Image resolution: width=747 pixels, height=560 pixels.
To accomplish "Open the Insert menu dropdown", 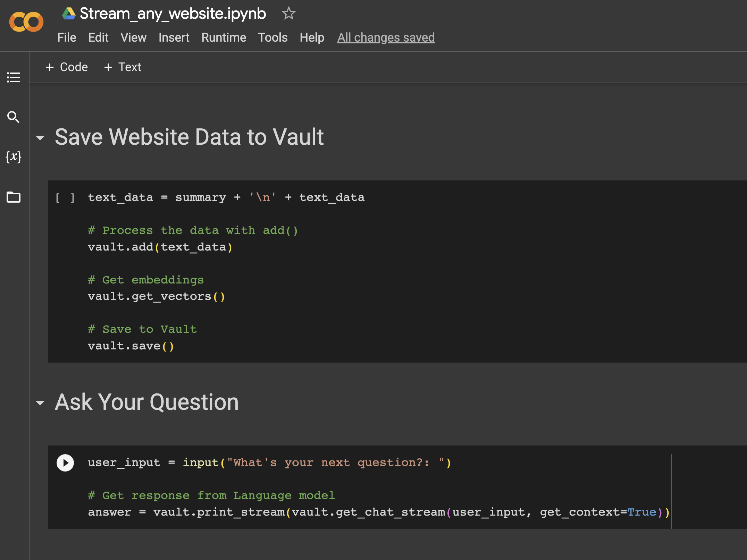I will [174, 37].
